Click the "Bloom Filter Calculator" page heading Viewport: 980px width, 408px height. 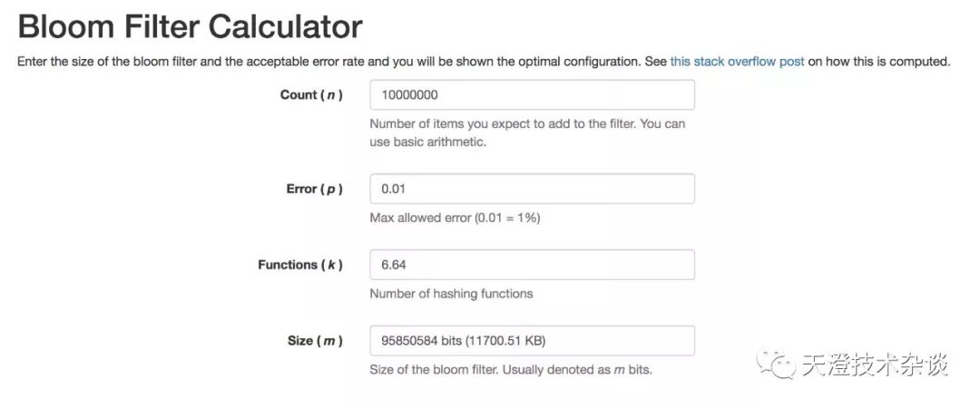point(190,26)
